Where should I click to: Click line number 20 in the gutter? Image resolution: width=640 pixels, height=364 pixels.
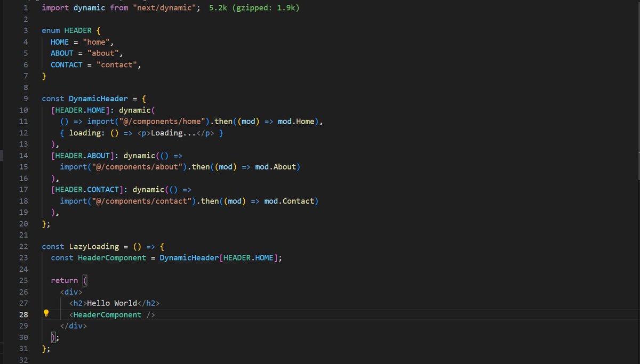point(23,224)
